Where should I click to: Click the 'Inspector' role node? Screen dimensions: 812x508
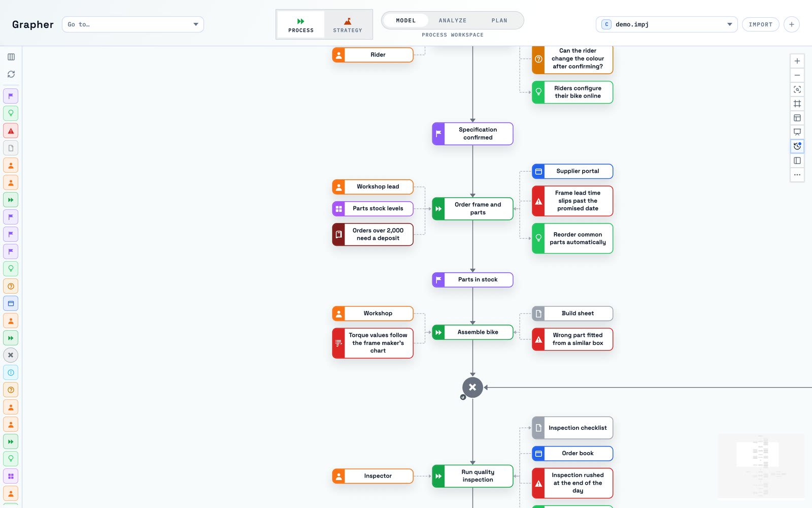point(373,476)
